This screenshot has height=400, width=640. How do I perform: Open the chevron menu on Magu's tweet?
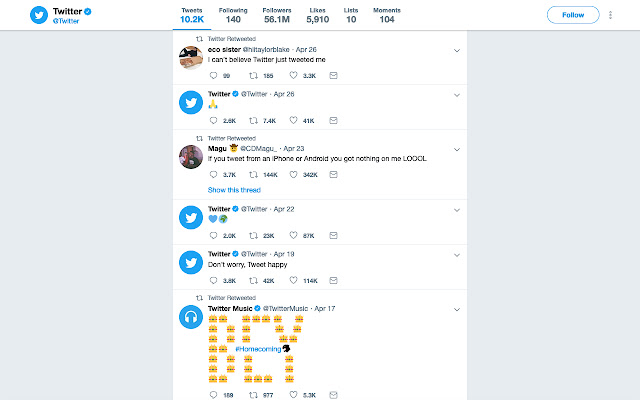click(x=457, y=149)
